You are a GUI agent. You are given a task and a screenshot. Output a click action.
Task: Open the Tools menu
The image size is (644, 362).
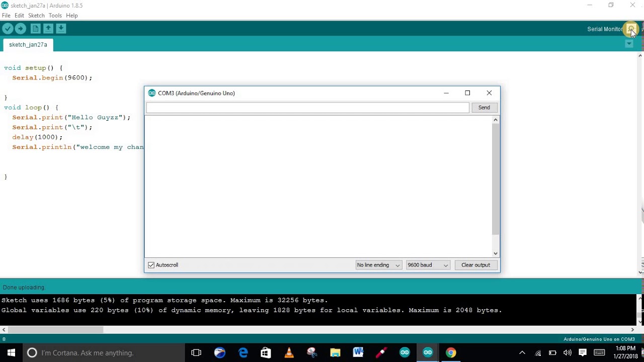click(x=55, y=16)
